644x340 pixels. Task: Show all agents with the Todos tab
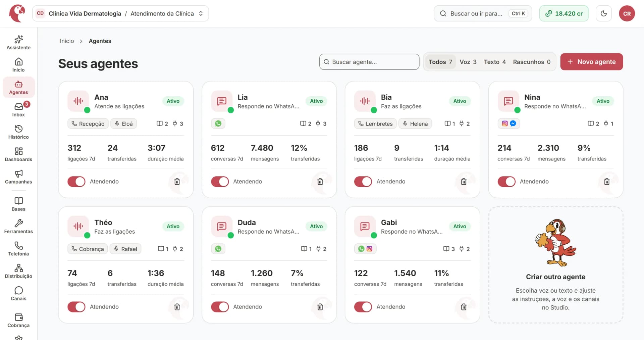(440, 62)
